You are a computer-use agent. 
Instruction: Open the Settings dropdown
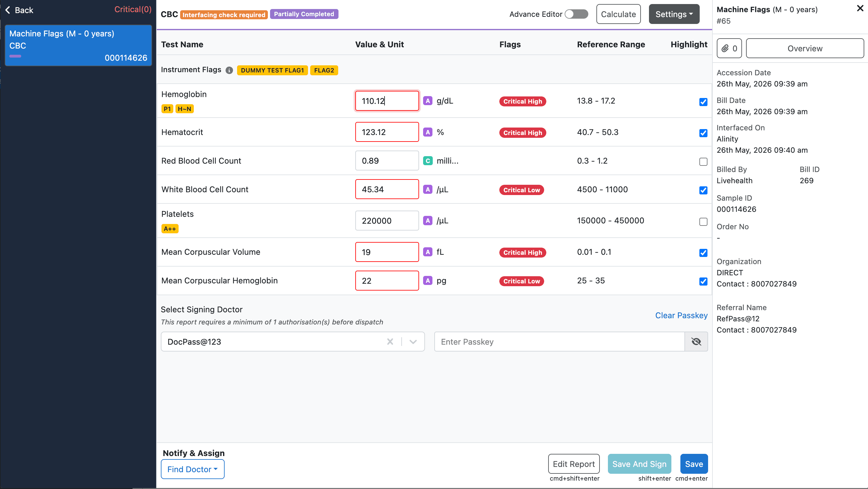[x=674, y=14]
